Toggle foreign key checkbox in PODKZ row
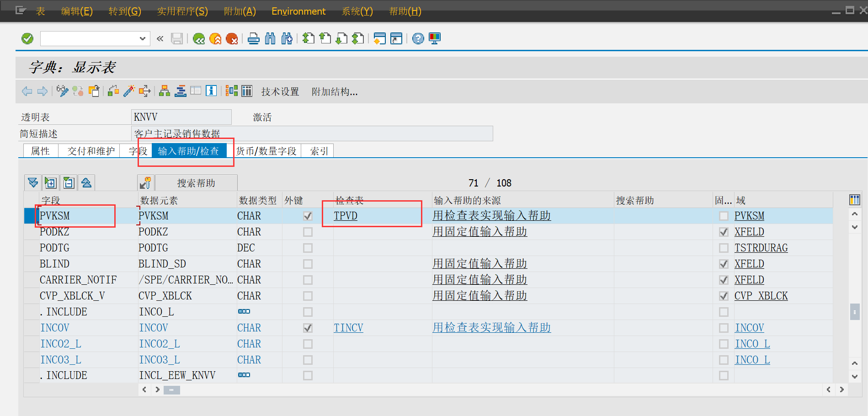Viewport: 868px width, 416px height. coord(308,232)
